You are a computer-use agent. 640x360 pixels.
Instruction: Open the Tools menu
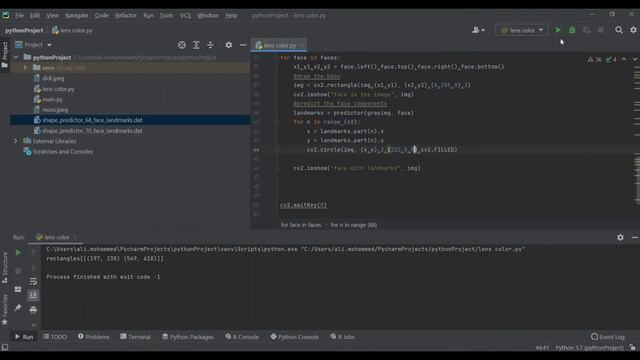(x=166, y=16)
